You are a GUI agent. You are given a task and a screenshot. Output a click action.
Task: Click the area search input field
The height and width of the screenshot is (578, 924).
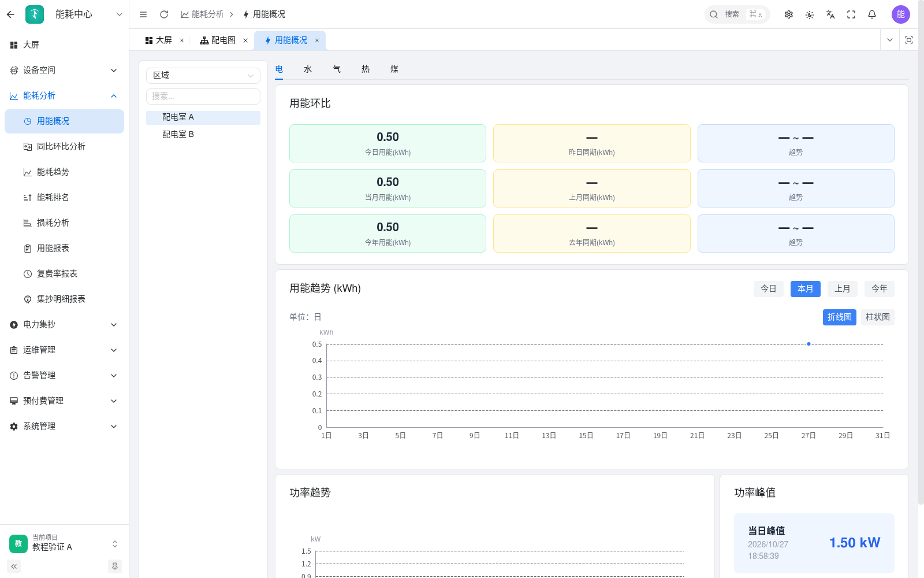[203, 97]
